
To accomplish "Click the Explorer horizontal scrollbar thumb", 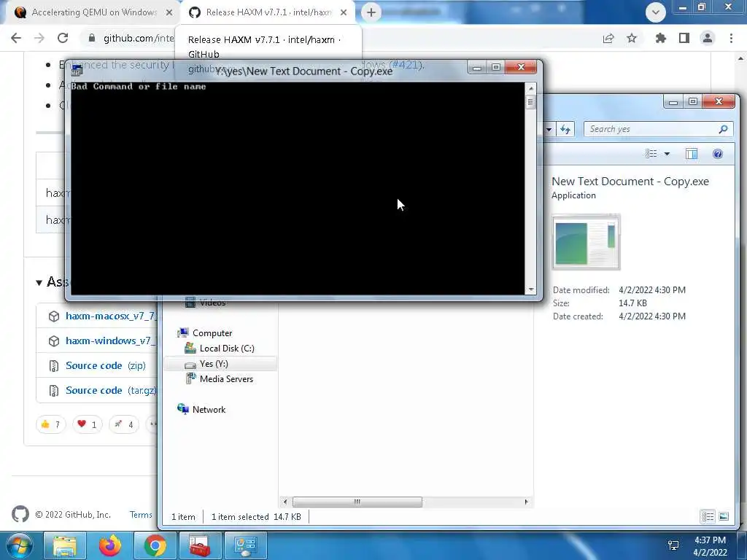I will click(x=357, y=502).
